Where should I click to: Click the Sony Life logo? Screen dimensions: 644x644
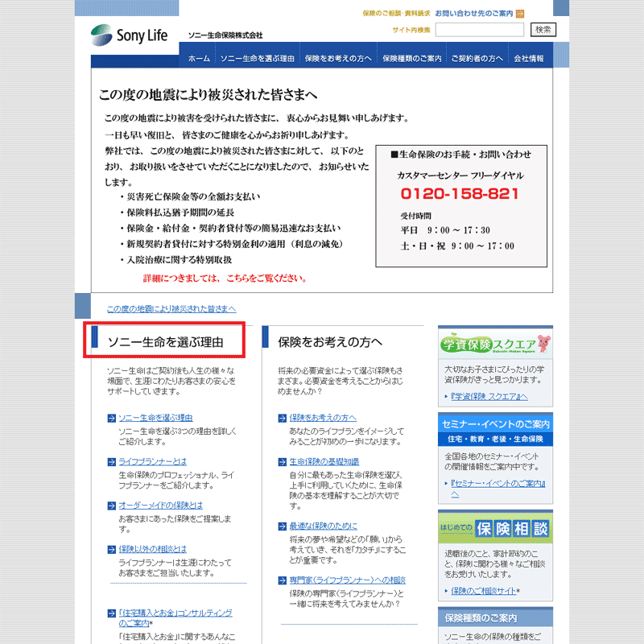pyautogui.click(x=129, y=35)
